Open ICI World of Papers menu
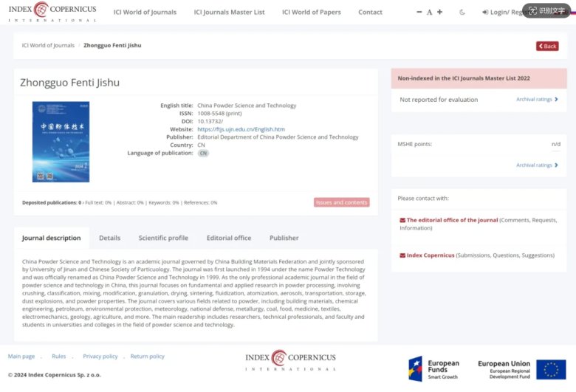This screenshot has height=392, width=576. (x=311, y=12)
